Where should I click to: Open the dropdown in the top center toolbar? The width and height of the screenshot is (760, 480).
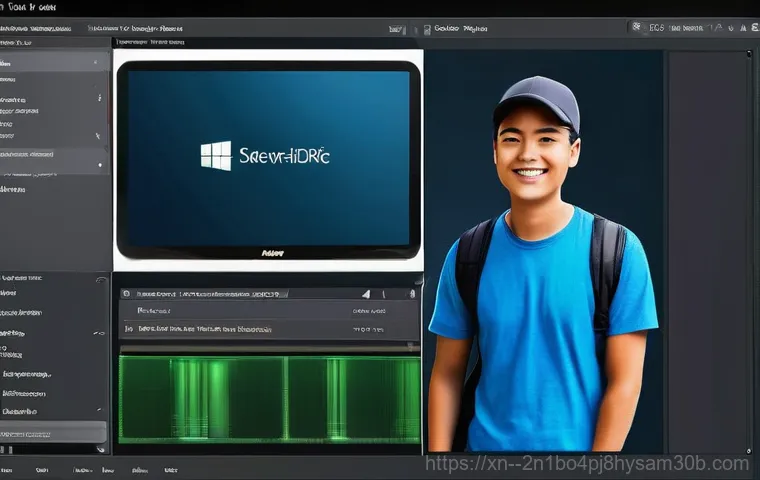coord(398,30)
